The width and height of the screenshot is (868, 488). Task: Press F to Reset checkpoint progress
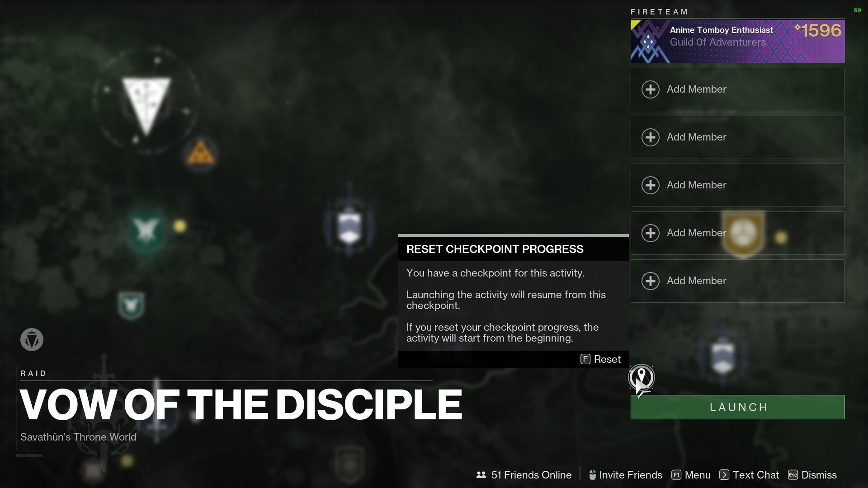[600, 359]
